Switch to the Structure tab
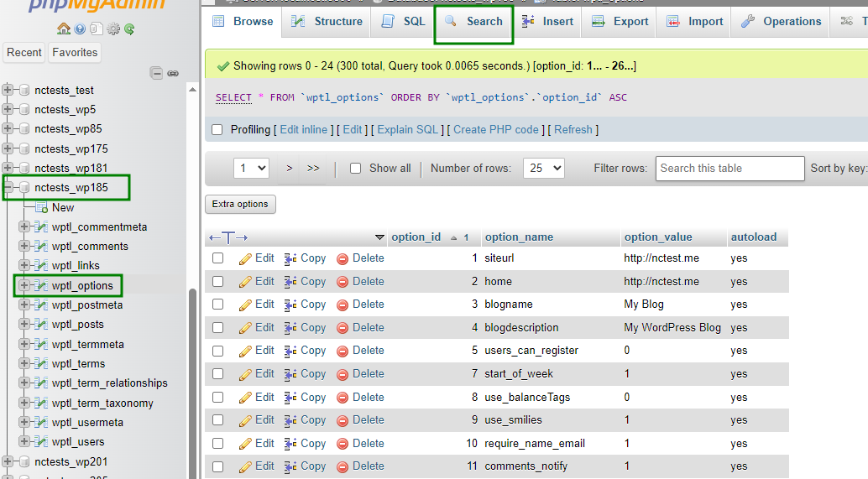 (327, 22)
